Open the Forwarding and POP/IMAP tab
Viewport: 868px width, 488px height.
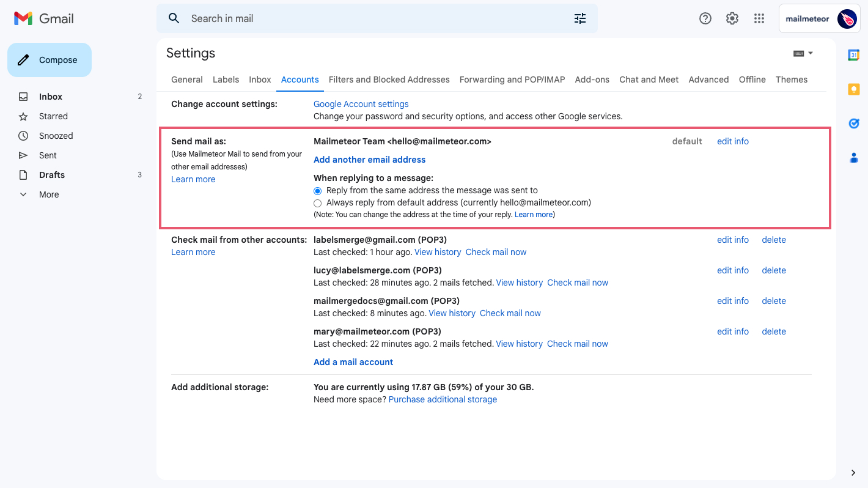click(x=512, y=79)
